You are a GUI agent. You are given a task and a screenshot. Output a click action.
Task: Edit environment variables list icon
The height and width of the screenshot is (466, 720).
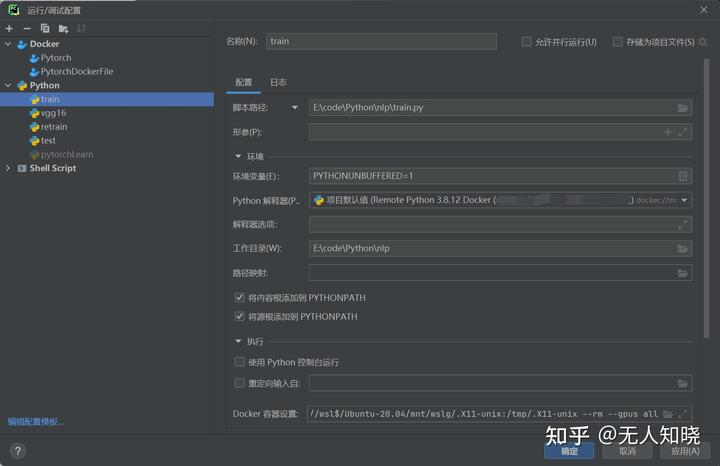pyautogui.click(x=683, y=176)
